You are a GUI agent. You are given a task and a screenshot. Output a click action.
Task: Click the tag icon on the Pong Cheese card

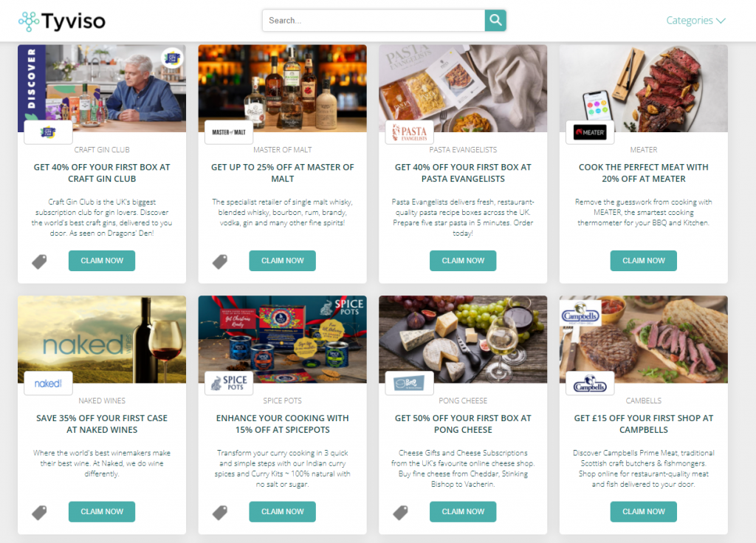401,512
